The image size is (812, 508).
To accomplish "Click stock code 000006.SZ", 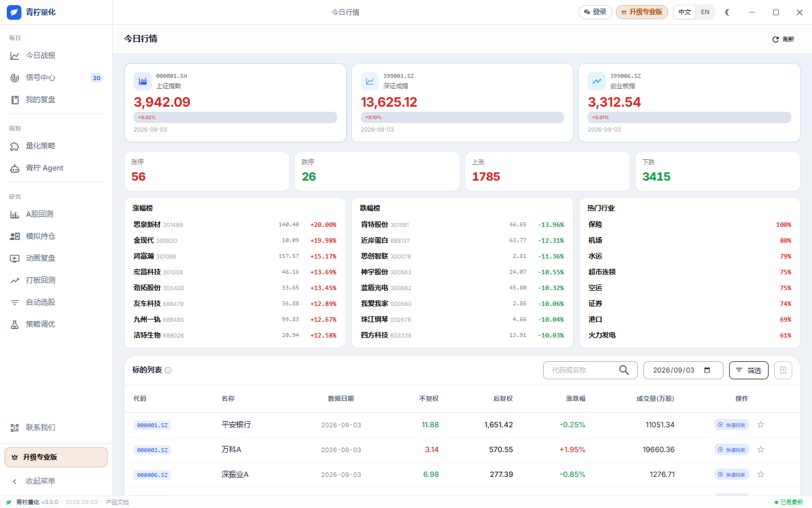I will pyautogui.click(x=152, y=475).
